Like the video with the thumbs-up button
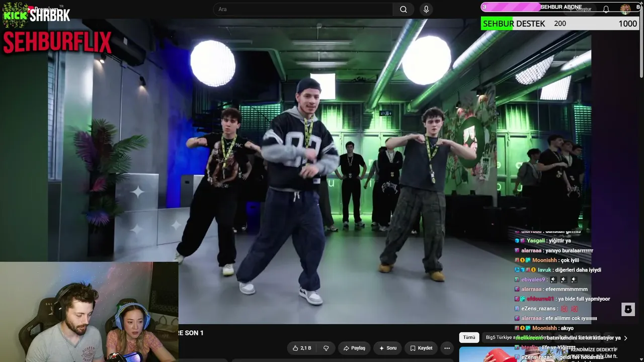The width and height of the screenshot is (644, 362). click(302, 348)
